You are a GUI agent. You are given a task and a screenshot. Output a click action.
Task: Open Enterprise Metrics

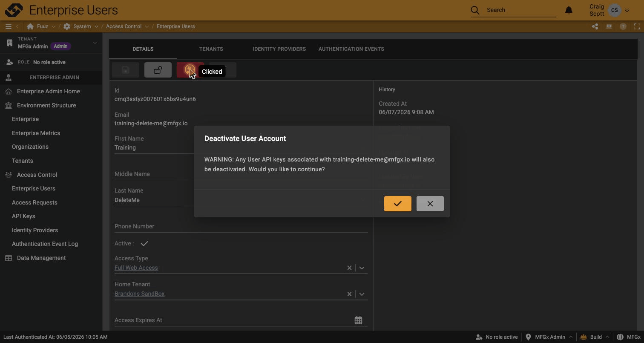click(36, 133)
